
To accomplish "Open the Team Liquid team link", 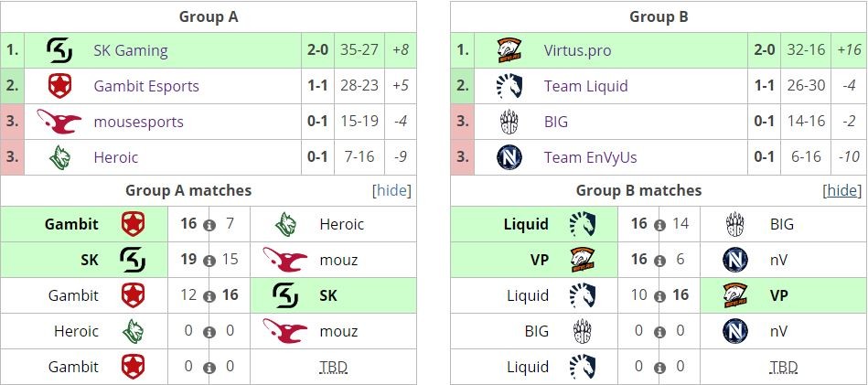I will [x=586, y=86].
